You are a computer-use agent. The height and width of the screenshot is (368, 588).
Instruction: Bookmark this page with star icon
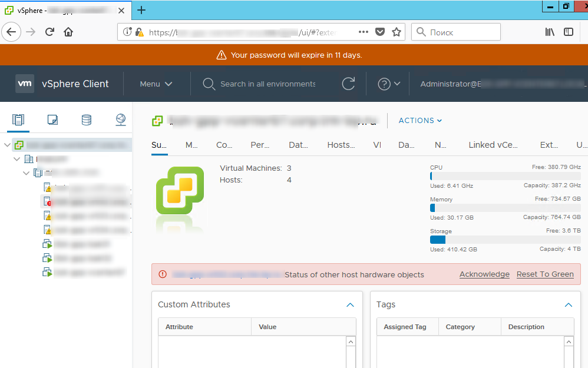tap(397, 32)
